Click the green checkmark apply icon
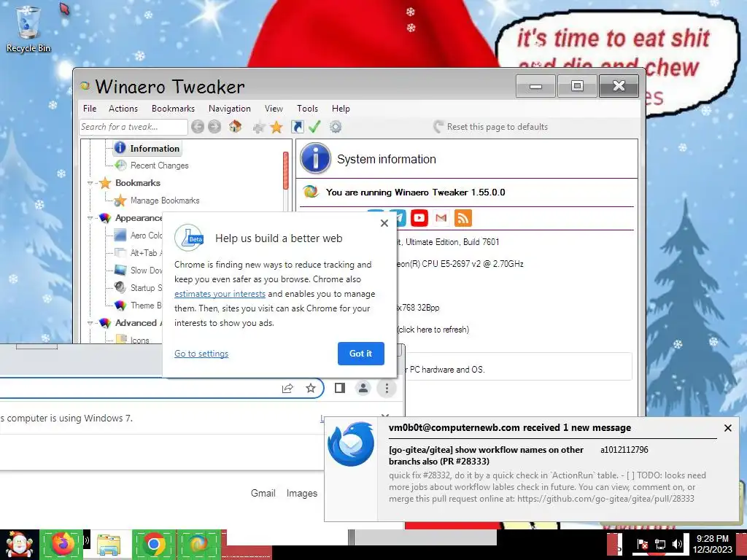 pos(314,127)
